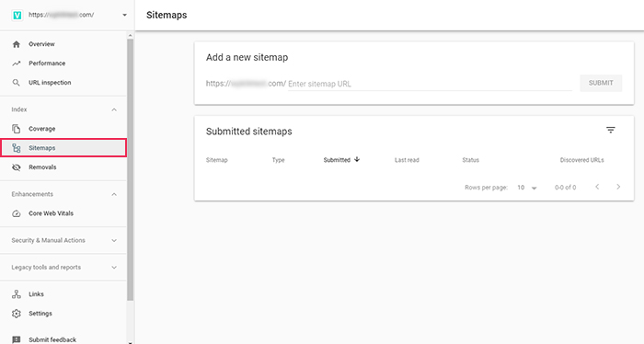Click the URL inspection magnifier icon

[16, 83]
